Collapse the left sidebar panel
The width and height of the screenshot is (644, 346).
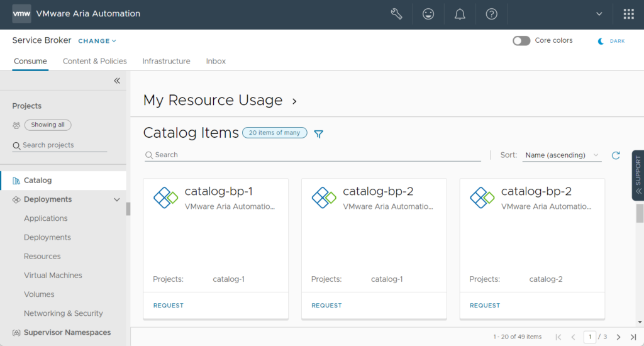click(x=117, y=81)
